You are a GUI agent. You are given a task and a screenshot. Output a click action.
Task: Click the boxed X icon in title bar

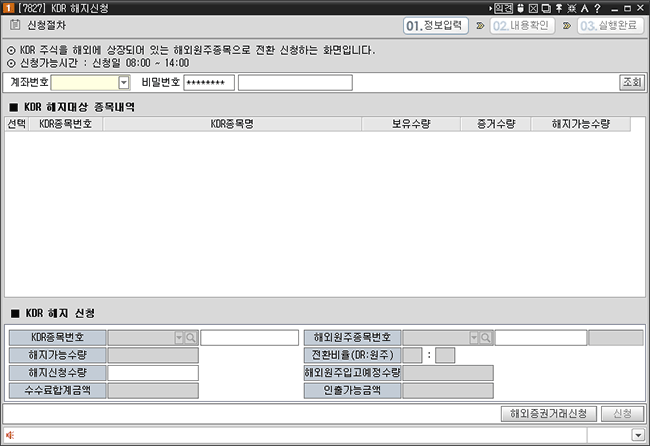534,8
